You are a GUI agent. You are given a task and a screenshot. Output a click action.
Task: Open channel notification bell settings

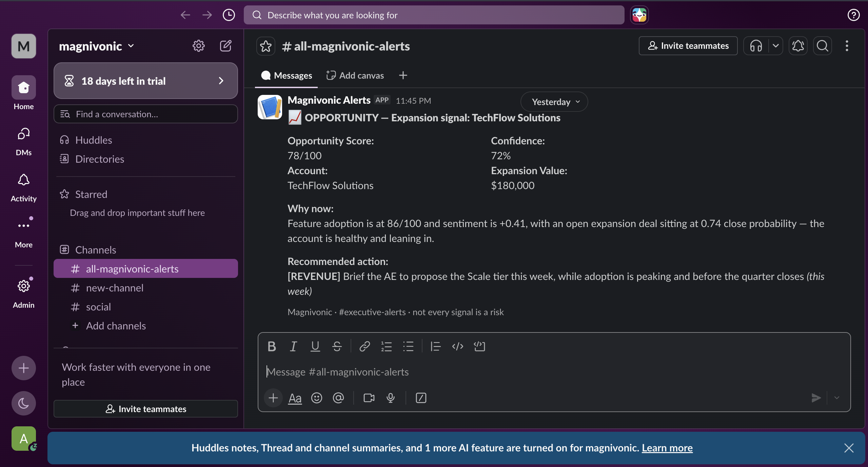(798, 46)
